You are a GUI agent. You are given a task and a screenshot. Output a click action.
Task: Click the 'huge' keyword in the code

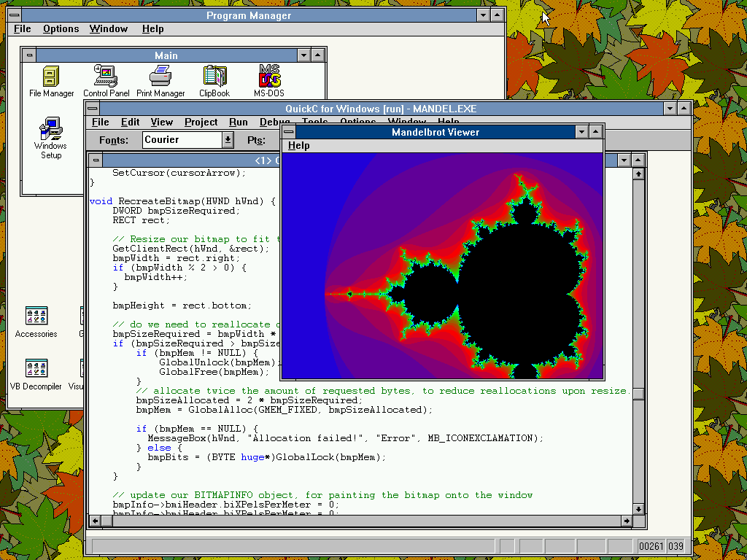(252, 457)
